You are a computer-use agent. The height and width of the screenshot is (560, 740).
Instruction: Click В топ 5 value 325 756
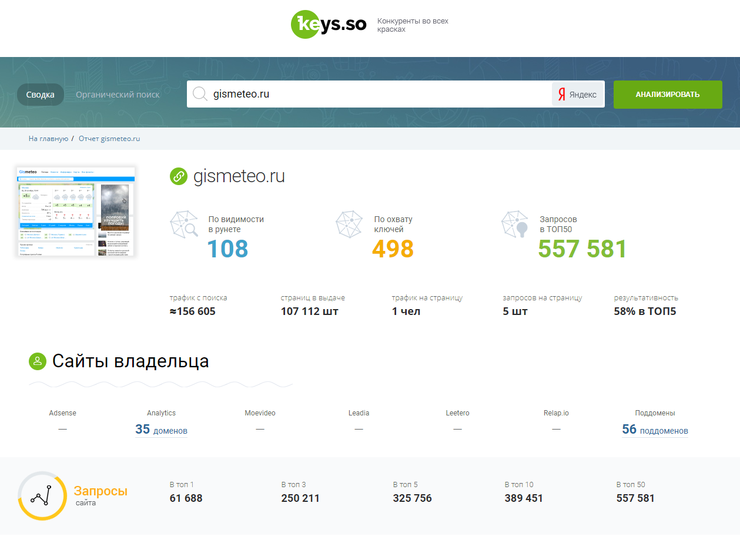(x=413, y=498)
